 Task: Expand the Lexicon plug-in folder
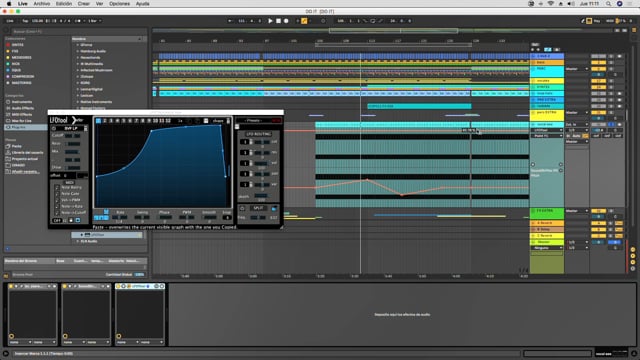coord(78,96)
